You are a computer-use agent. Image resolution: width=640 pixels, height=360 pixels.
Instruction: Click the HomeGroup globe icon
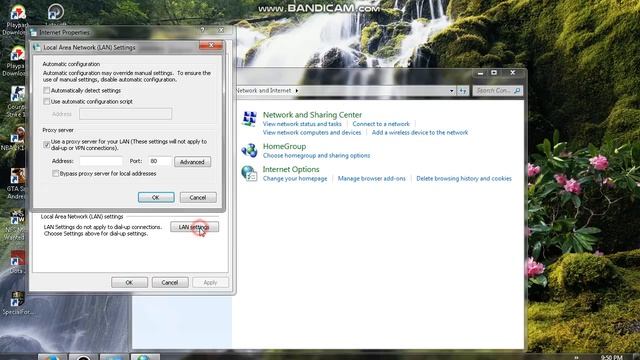pyautogui.click(x=249, y=150)
